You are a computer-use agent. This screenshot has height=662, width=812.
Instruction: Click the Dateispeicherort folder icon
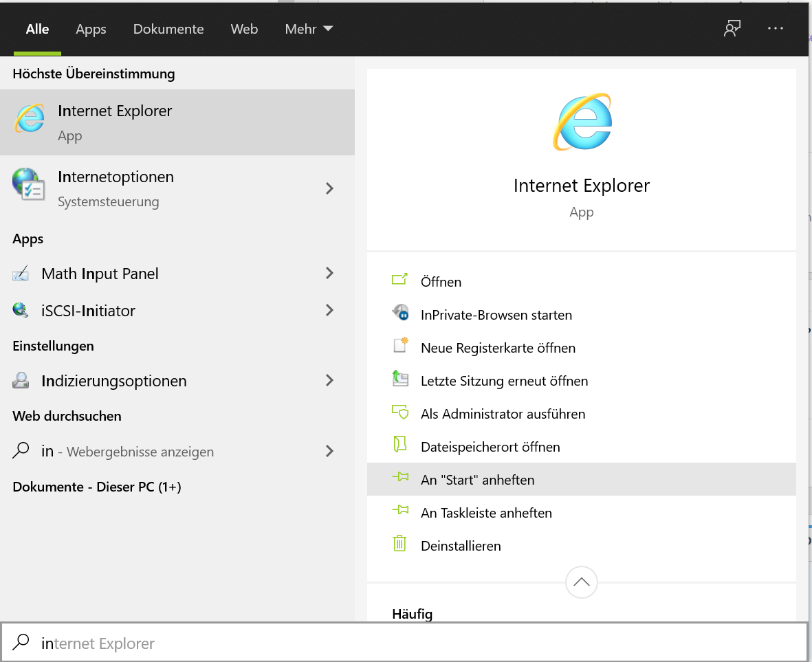tap(399, 444)
